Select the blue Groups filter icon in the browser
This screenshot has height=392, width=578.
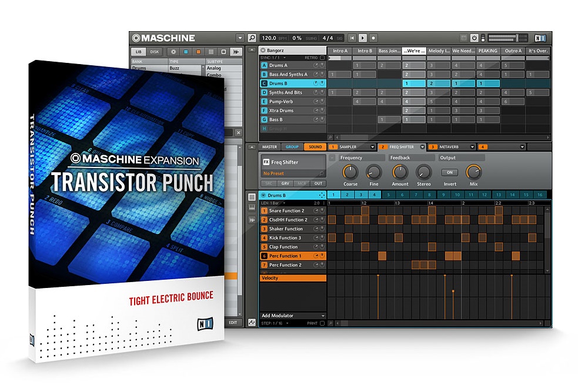tap(186, 52)
